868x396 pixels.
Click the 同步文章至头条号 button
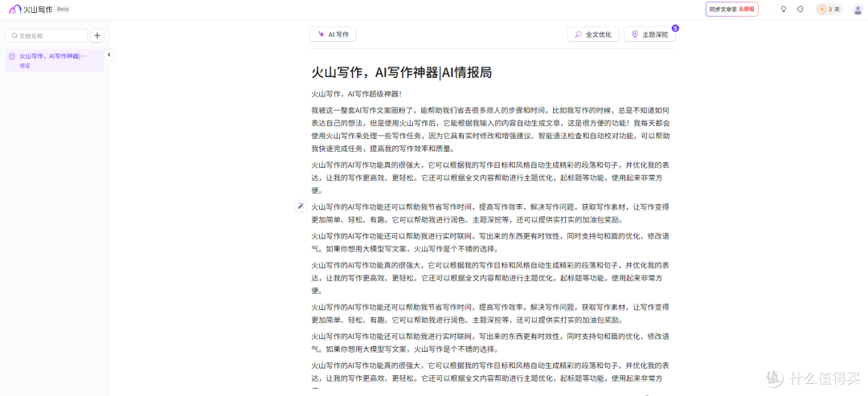tap(732, 10)
